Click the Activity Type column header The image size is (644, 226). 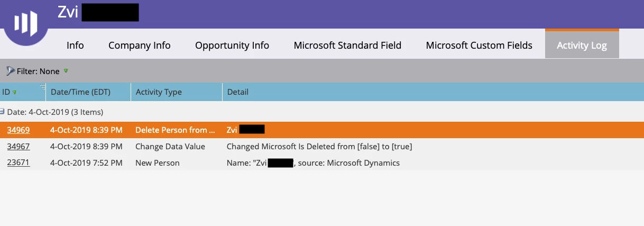tap(177, 92)
